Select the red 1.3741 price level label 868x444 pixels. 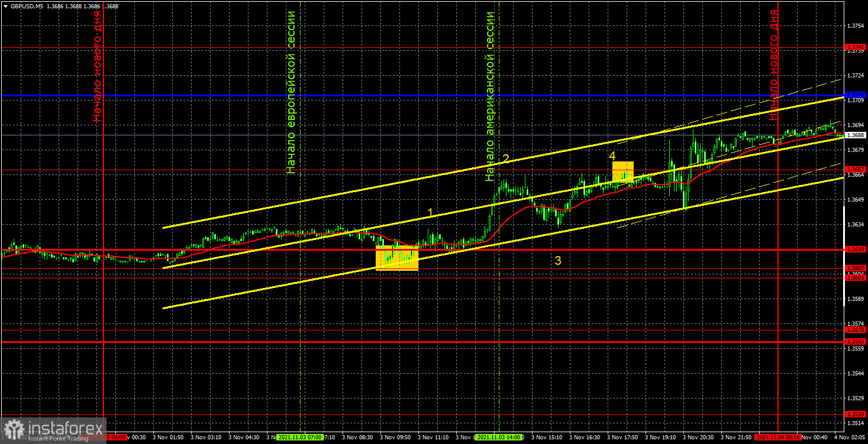(855, 47)
